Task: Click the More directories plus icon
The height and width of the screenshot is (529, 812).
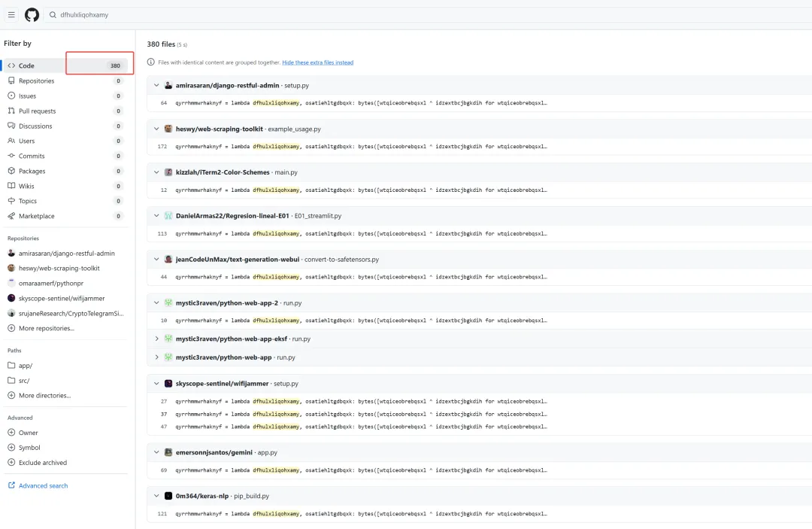Action: (11, 395)
